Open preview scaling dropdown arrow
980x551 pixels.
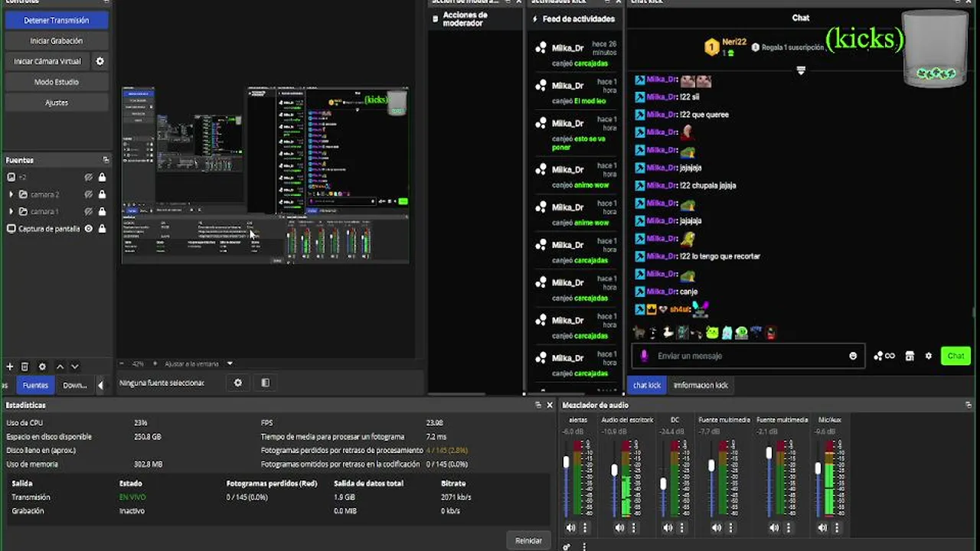point(229,364)
